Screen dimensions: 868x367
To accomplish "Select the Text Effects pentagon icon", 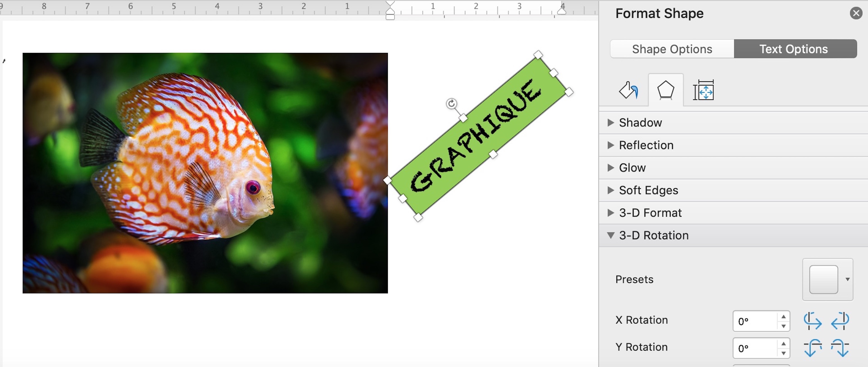I will click(x=665, y=90).
